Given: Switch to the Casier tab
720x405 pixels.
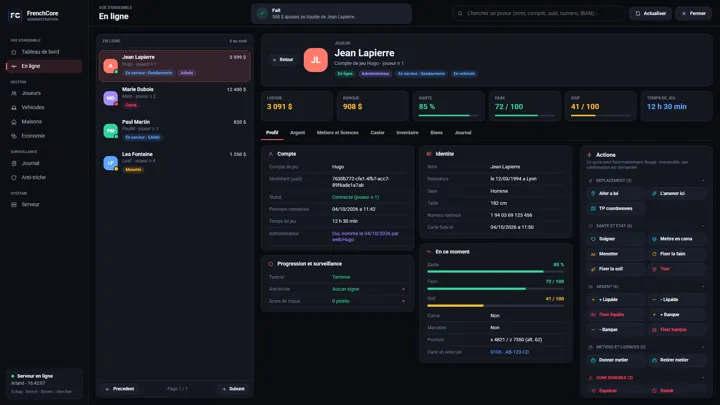Looking at the screenshot, I should 377,133.
